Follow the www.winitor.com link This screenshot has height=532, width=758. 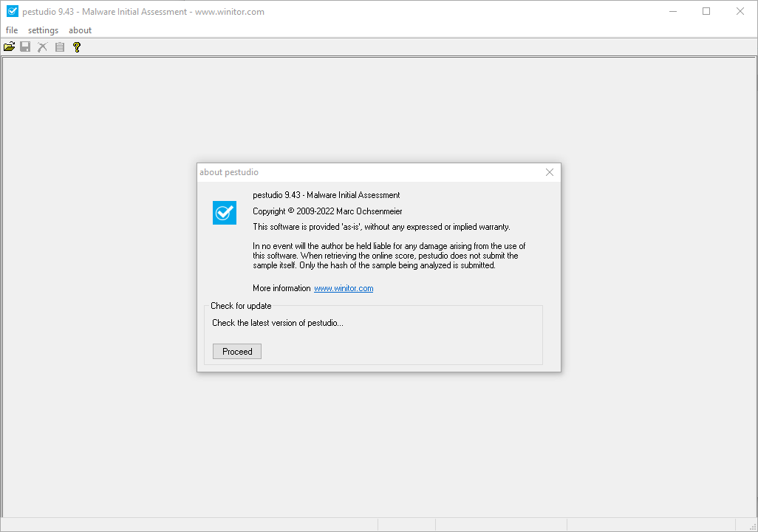click(344, 288)
